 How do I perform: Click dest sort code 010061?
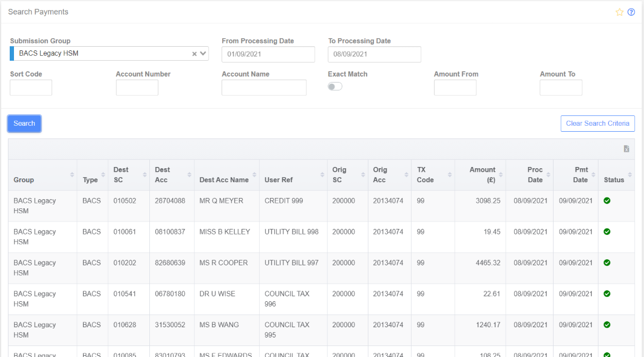124,232
